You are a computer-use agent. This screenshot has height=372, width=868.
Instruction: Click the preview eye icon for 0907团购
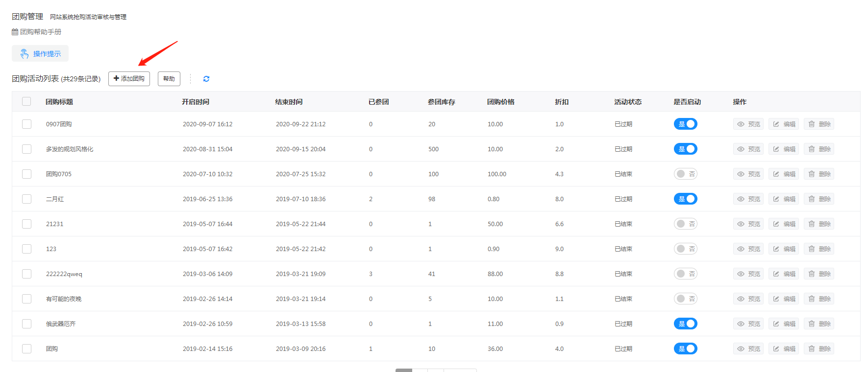741,124
